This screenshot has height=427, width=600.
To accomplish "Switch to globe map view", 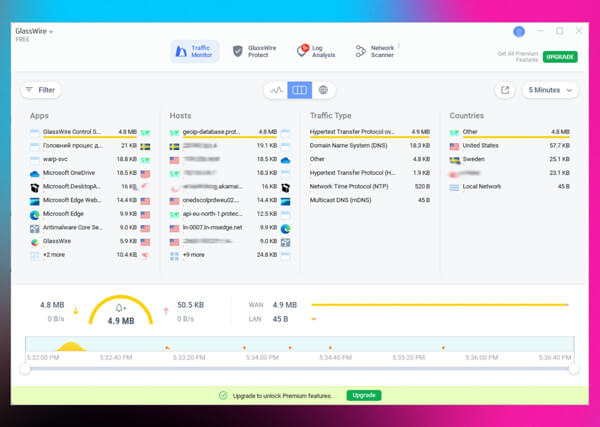I will 323,90.
